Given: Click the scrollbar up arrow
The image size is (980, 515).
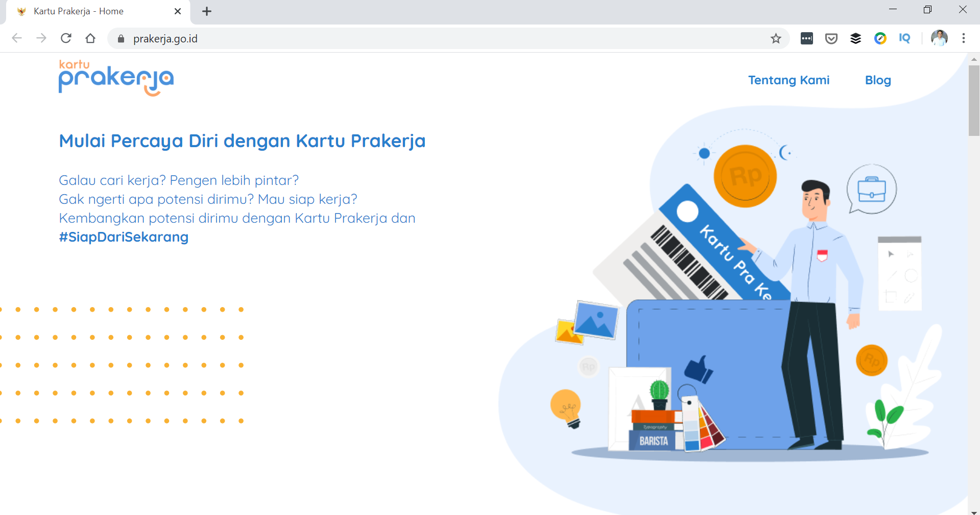Looking at the screenshot, I should point(974,59).
